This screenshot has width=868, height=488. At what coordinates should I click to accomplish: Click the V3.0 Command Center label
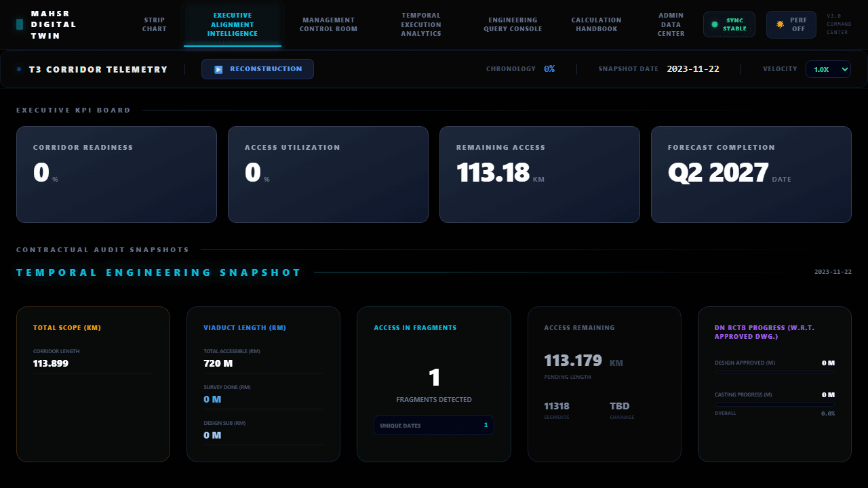837,24
